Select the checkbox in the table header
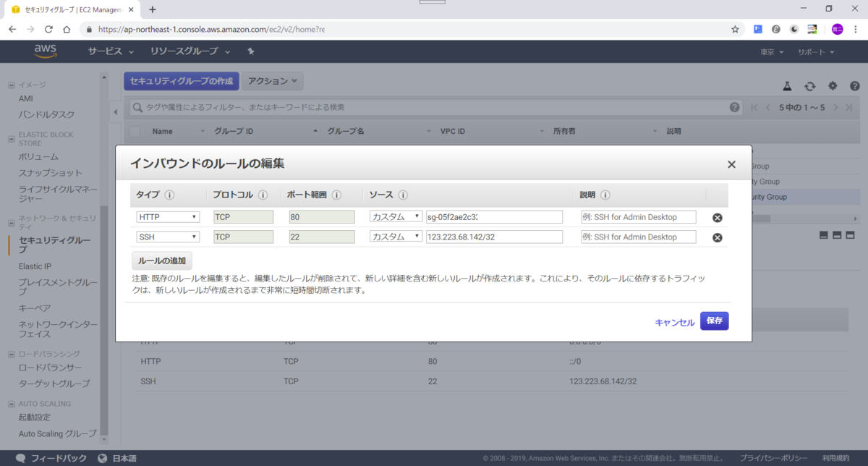 pyautogui.click(x=136, y=130)
